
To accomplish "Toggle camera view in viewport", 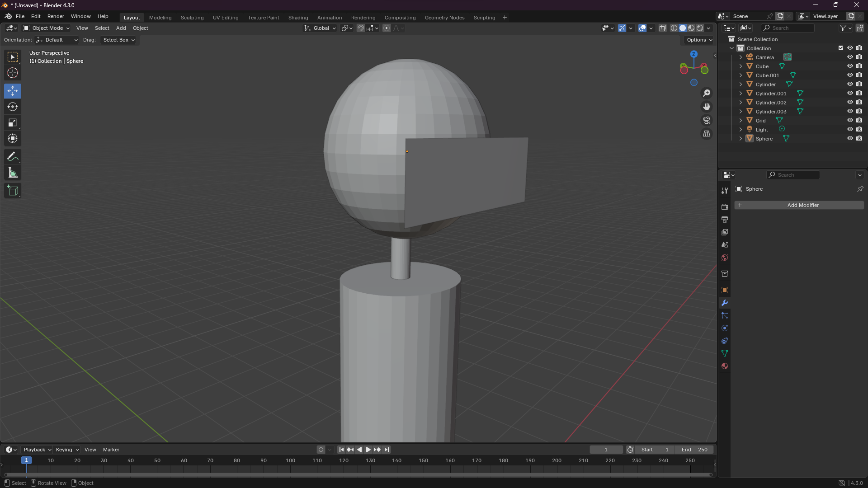I will [706, 121].
